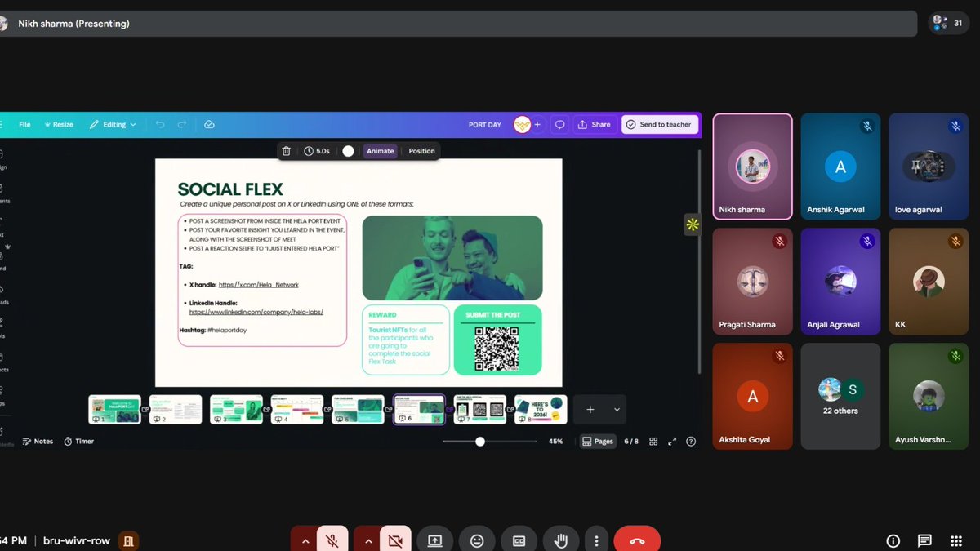The height and width of the screenshot is (551, 980).
Task: Click the building icon beside the meeting code
Action: point(128,540)
